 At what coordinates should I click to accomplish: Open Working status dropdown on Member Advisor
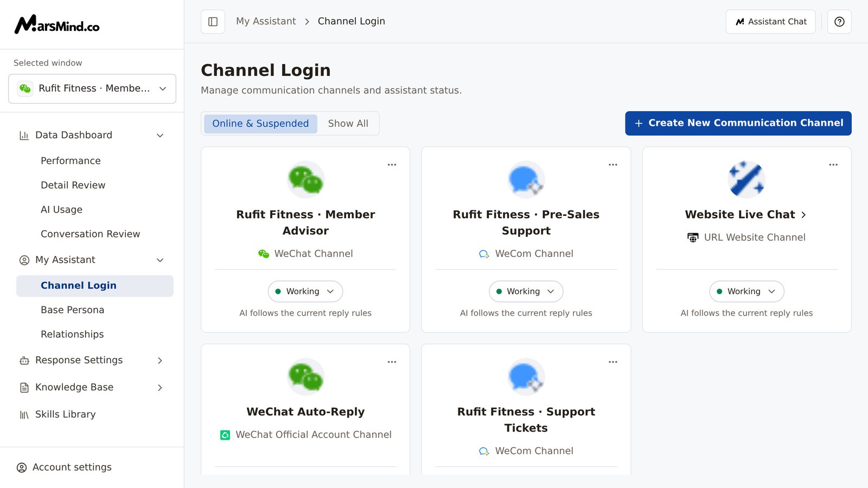pyautogui.click(x=305, y=291)
